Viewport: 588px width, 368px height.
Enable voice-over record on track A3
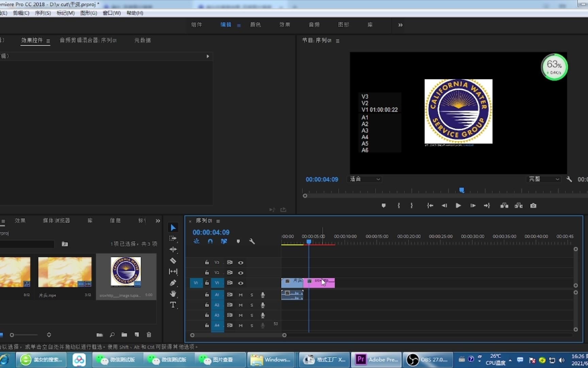(263, 315)
